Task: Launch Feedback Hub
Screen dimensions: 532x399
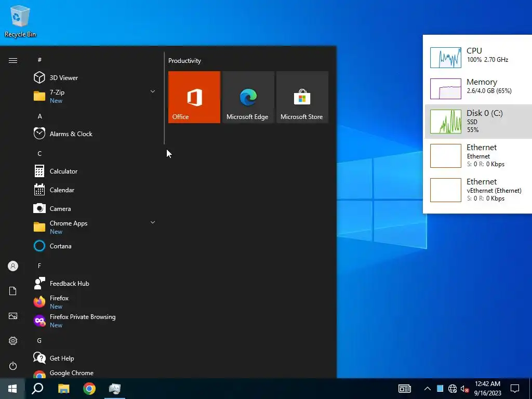Action: [95, 283]
